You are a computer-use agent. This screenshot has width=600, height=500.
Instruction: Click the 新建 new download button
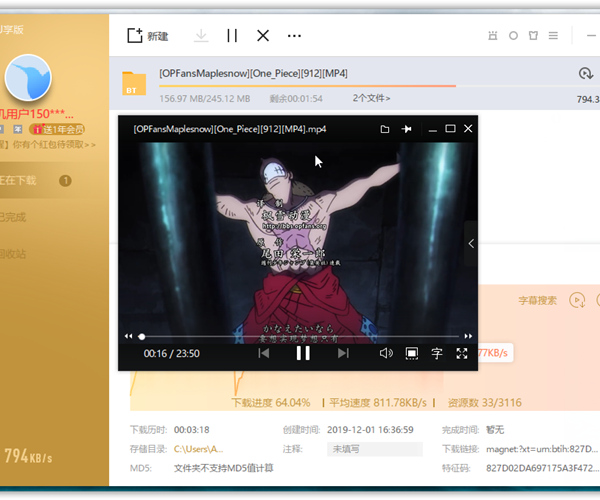pos(147,36)
